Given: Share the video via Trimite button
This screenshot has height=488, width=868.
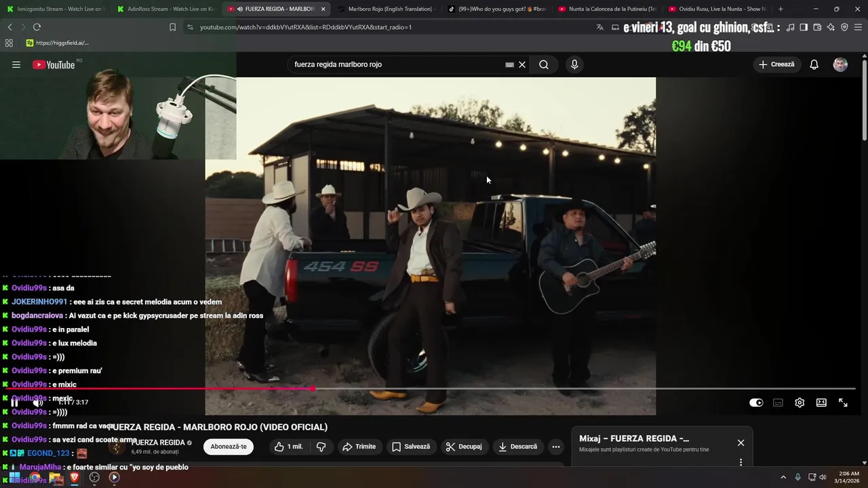Looking at the screenshot, I should click(359, 447).
